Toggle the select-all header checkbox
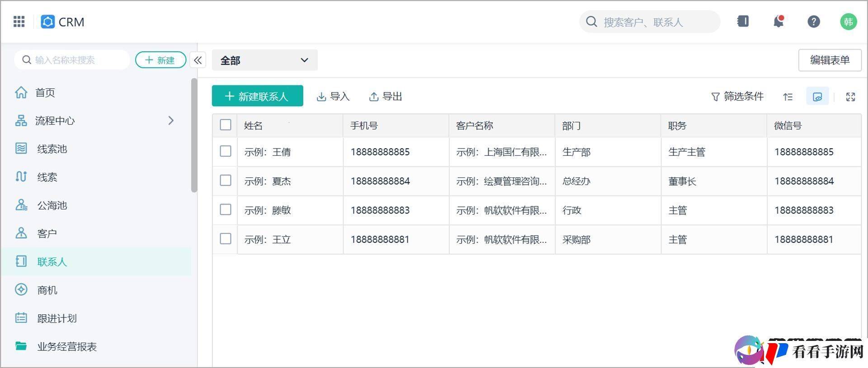 tap(225, 125)
